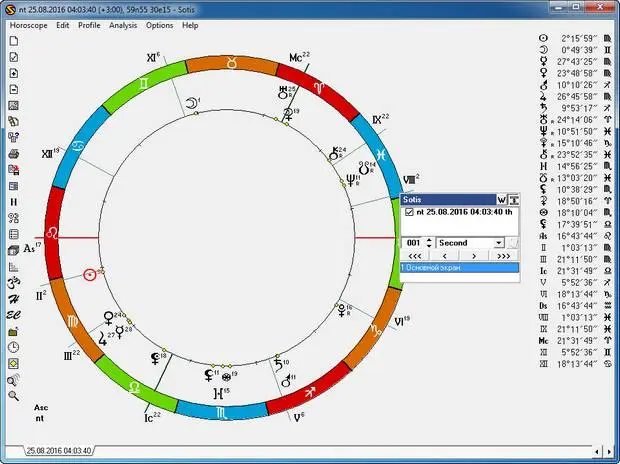The image size is (620, 464).
Task: Click the form window layout icon
Action: tap(13, 186)
